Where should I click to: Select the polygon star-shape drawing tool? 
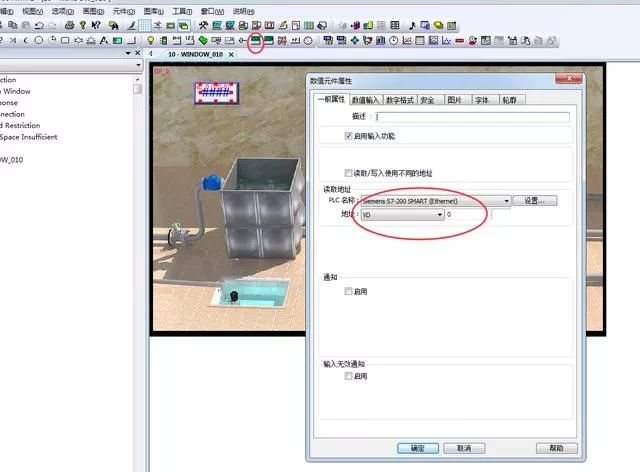tap(78, 40)
